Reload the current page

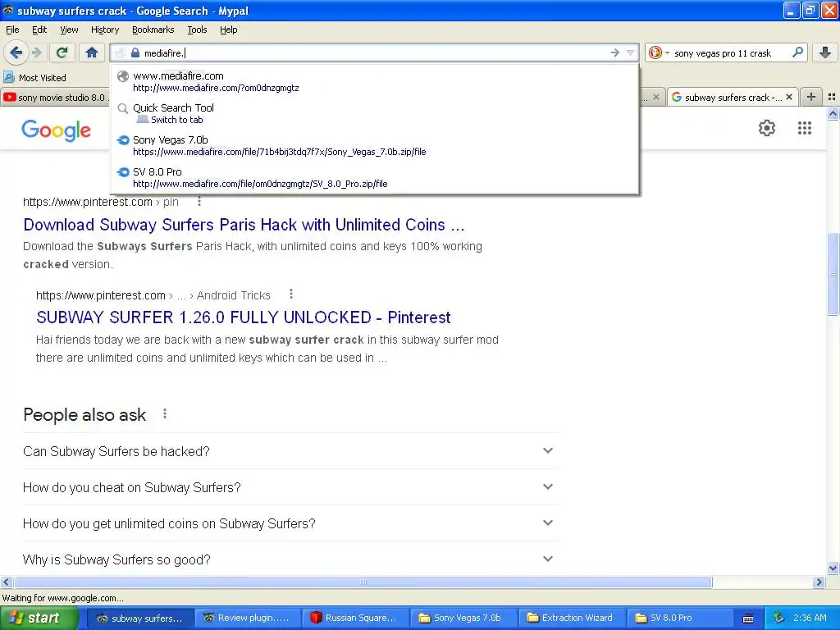pyautogui.click(x=62, y=52)
